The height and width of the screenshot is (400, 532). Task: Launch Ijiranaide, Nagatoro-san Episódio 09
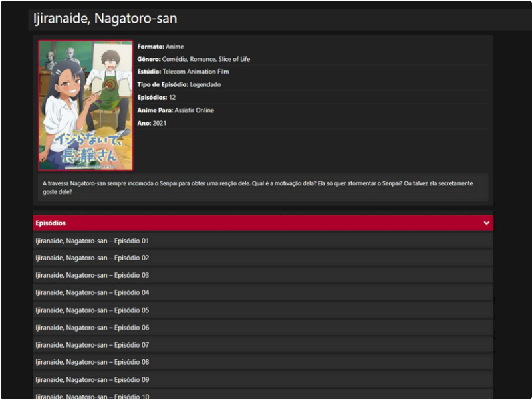(x=92, y=380)
